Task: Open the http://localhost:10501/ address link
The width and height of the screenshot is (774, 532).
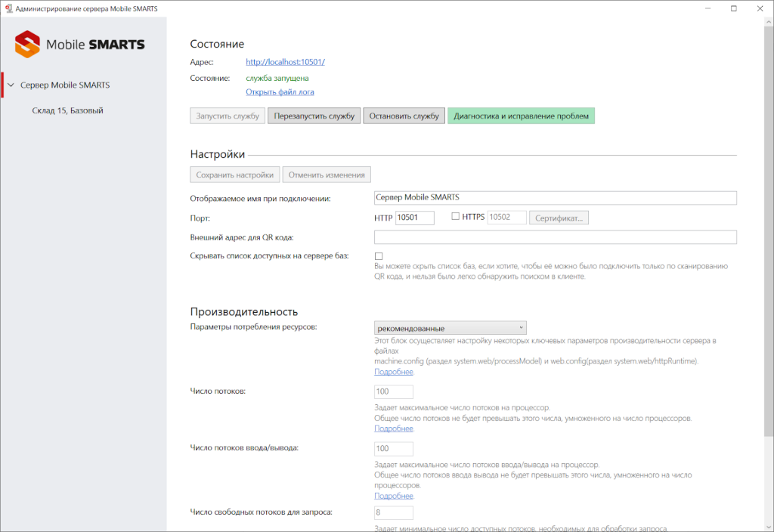Action: click(285, 62)
